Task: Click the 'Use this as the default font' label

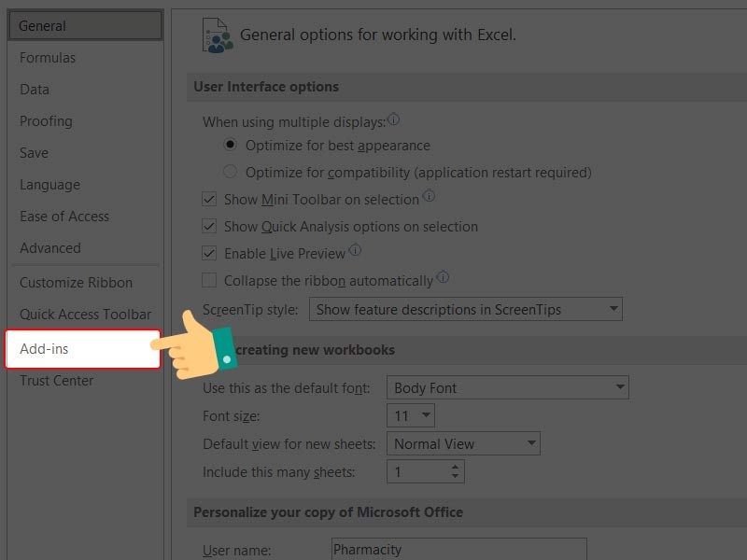Action: [x=287, y=388]
